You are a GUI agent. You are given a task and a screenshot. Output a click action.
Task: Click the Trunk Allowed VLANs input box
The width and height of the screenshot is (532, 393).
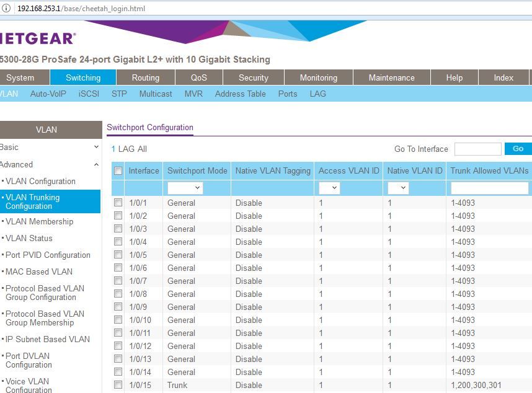click(489, 188)
